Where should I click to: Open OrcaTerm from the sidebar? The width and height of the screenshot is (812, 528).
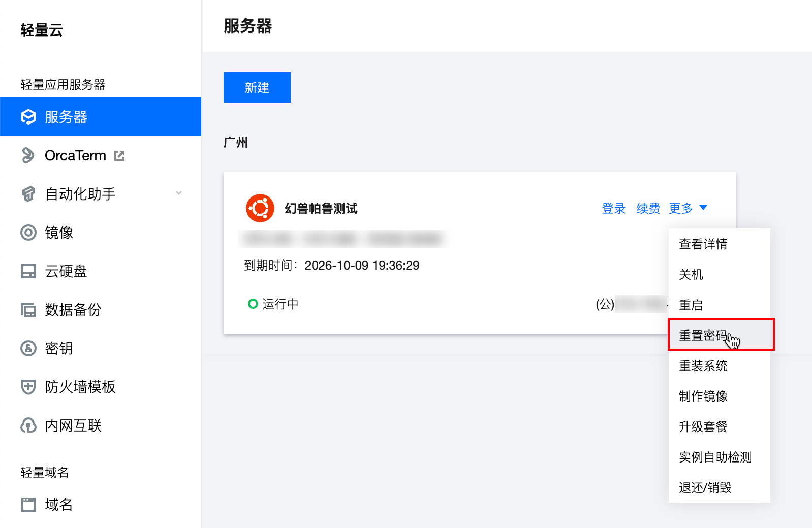click(x=101, y=155)
